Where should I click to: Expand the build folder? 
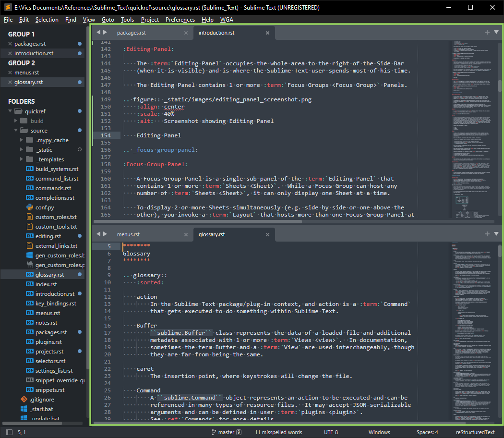pos(16,121)
